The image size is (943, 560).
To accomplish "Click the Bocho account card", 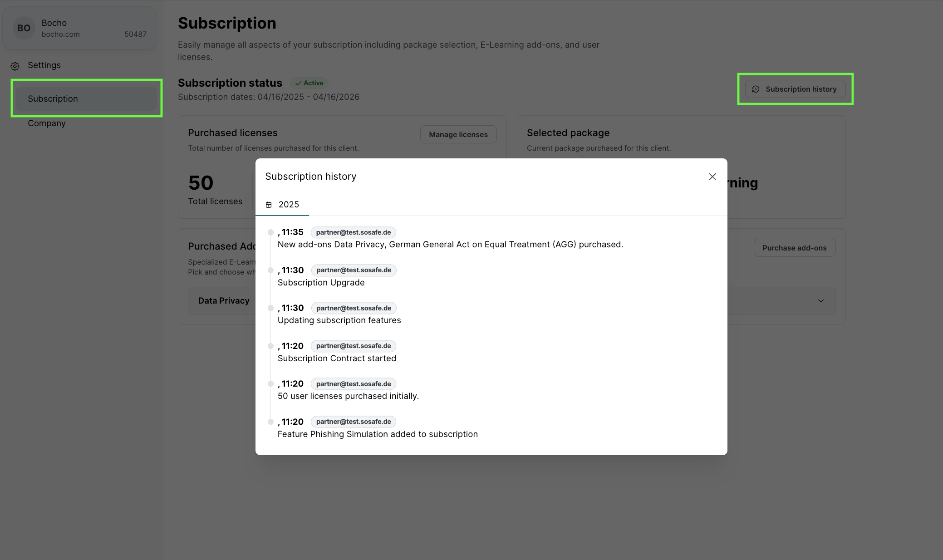I will pos(80,28).
